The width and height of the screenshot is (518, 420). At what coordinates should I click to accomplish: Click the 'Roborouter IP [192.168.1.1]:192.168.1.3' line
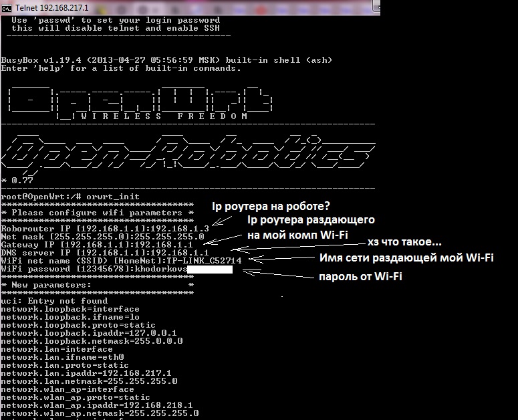[105, 229]
